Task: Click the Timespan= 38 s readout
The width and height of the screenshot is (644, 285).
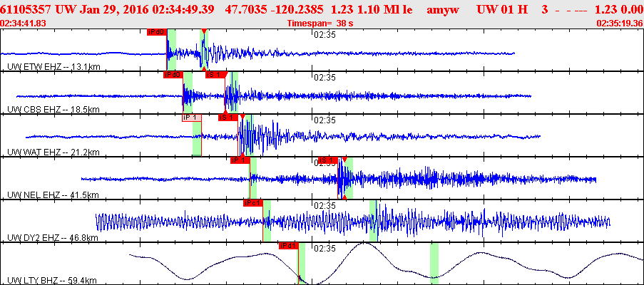Action: coord(321,24)
